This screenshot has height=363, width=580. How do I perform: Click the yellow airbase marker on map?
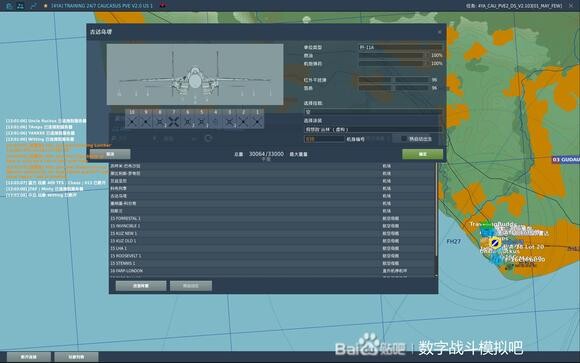pos(495,243)
